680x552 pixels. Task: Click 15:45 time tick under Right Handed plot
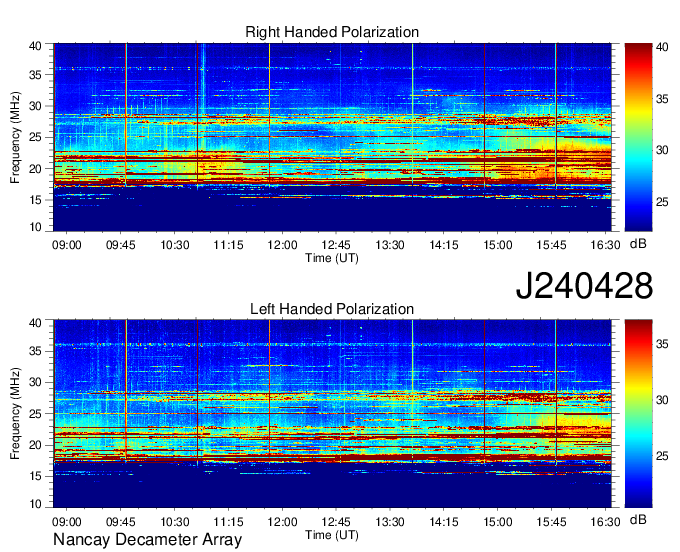click(551, 245)
